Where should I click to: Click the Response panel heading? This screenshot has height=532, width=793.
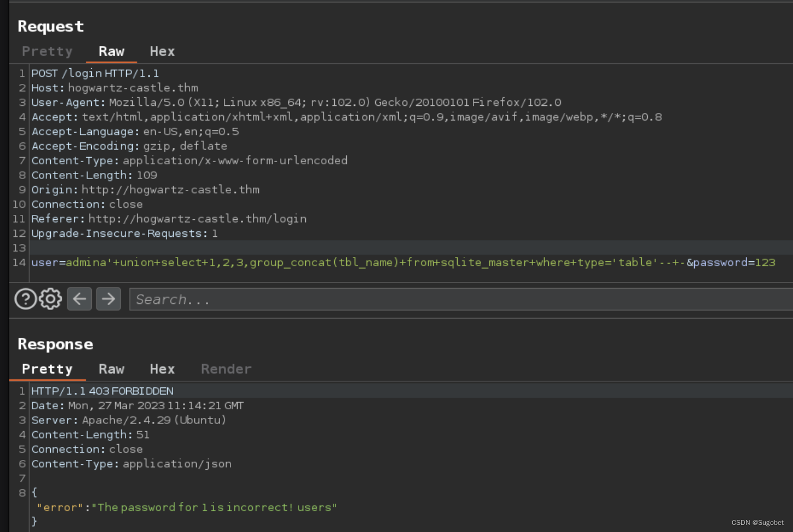(55, 344)
